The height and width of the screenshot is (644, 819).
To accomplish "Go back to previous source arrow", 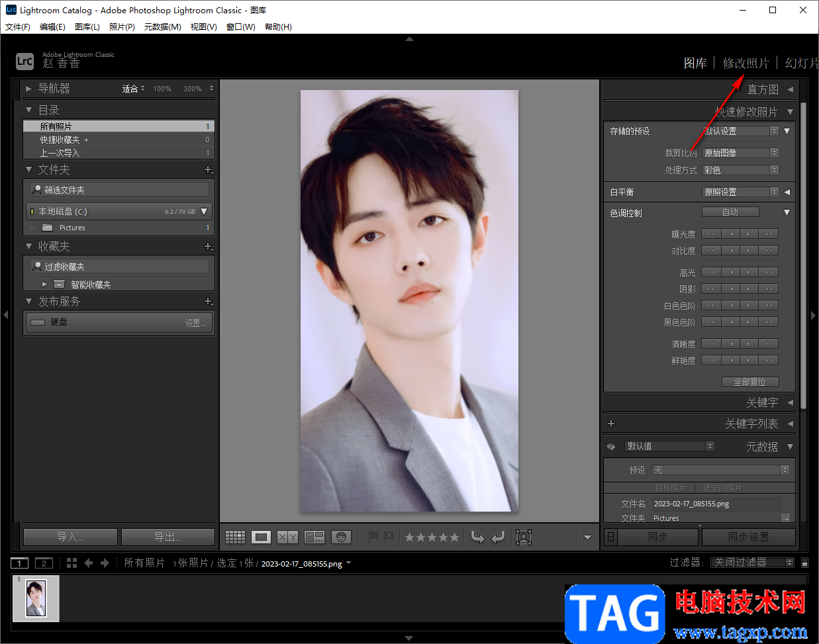I will 88,563.
